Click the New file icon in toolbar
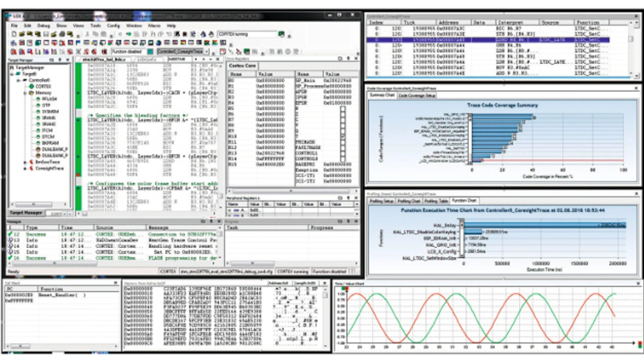Image resolution: width=644 pixels, height=363 pixels. click(x=14, y=34)
